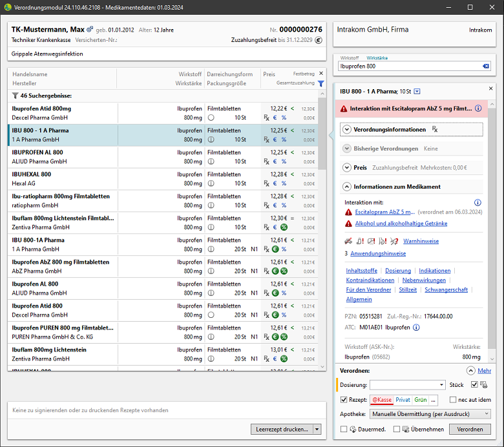Select the IBUHEXAL 800 result row
This screenshot has height=447, width=504.
tap(162, 179)
